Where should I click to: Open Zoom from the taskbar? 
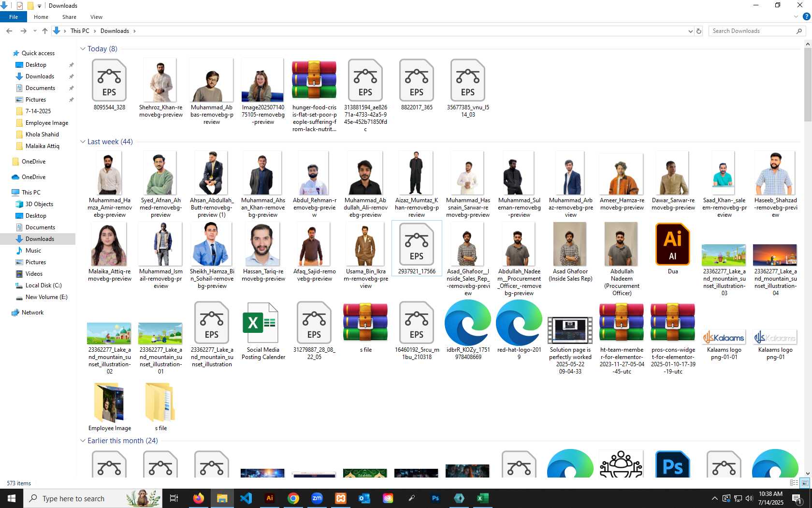[317, 498]
